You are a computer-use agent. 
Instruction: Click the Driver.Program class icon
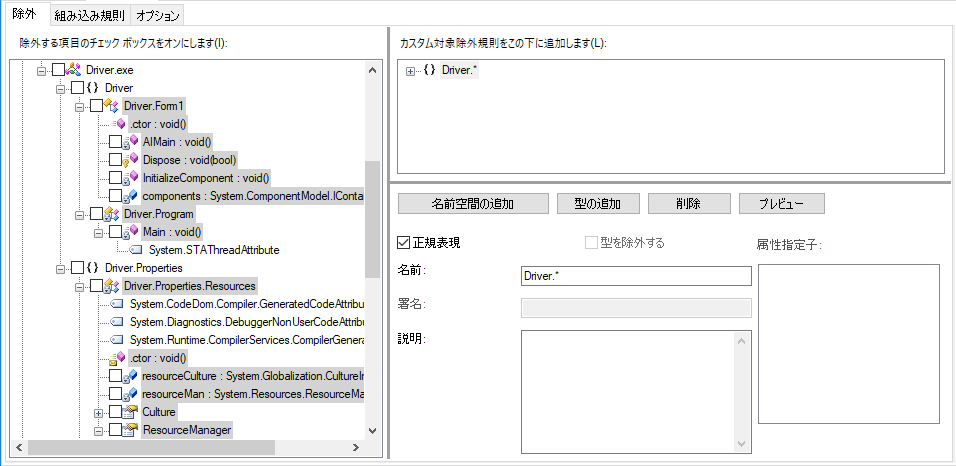pos(112,214)
